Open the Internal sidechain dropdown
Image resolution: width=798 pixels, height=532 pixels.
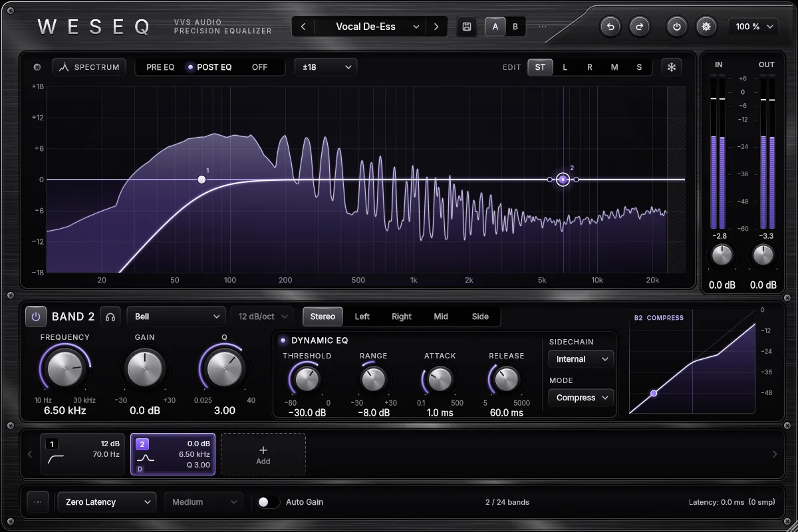click(x=581, y=359)
